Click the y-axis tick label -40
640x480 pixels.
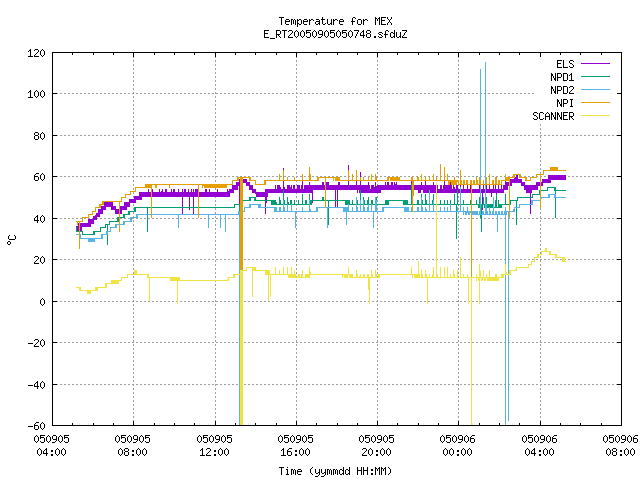tap(36, 384)
